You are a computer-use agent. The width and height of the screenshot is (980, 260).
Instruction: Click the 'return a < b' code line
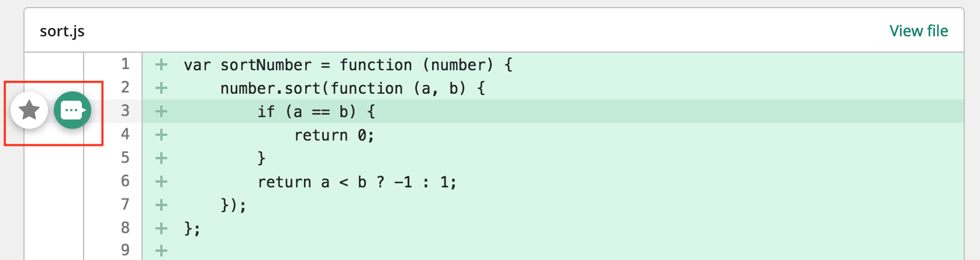tap(357, 182)
